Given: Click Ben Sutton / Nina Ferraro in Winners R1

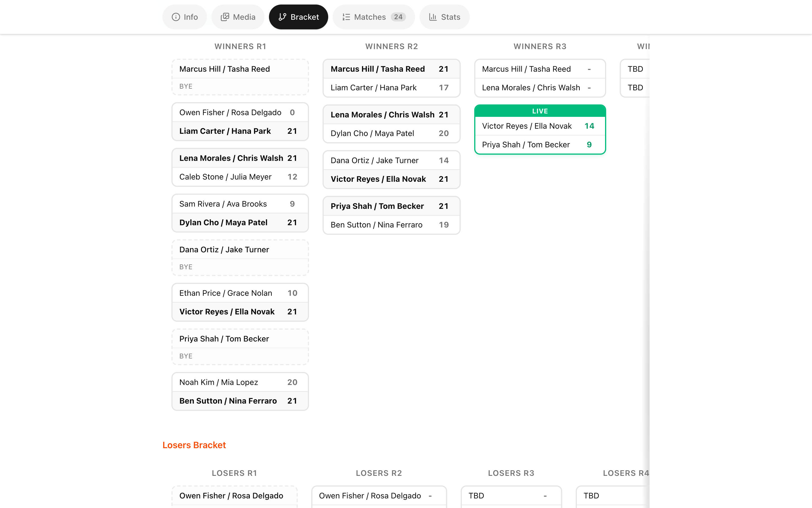Looking at the screenshot, I should click(x=240, y=401).
